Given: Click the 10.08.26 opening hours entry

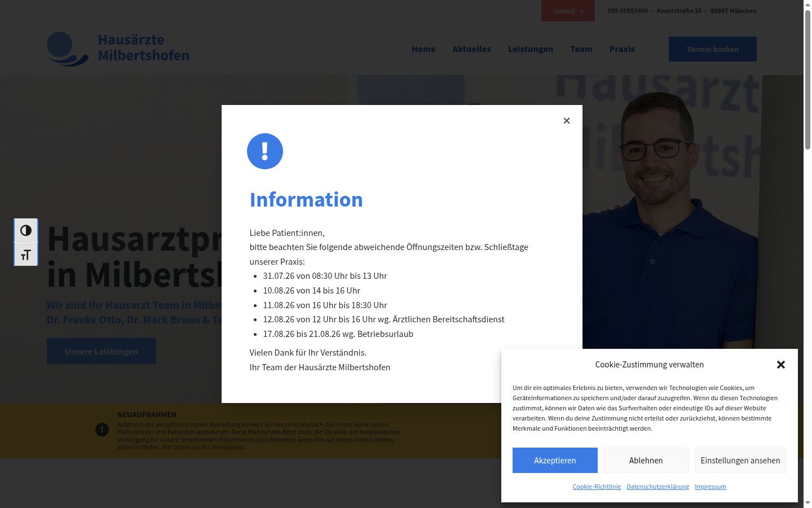Looking at the screenshot, I should [x=311, y=291].
